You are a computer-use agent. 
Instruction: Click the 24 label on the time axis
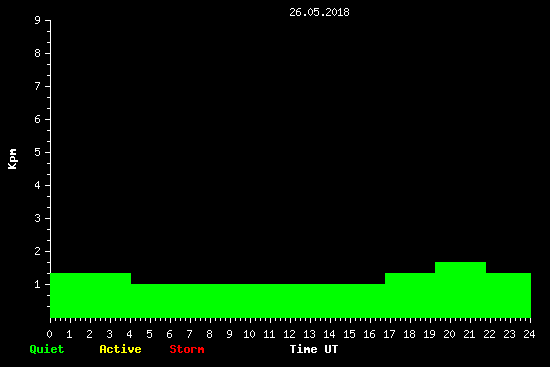pos(529,334)
